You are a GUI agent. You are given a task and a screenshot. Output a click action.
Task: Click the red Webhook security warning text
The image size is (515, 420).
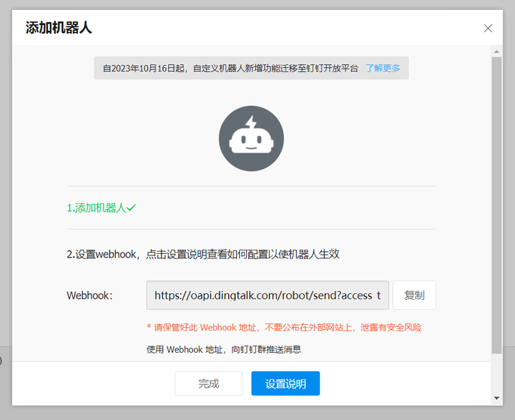284,327
